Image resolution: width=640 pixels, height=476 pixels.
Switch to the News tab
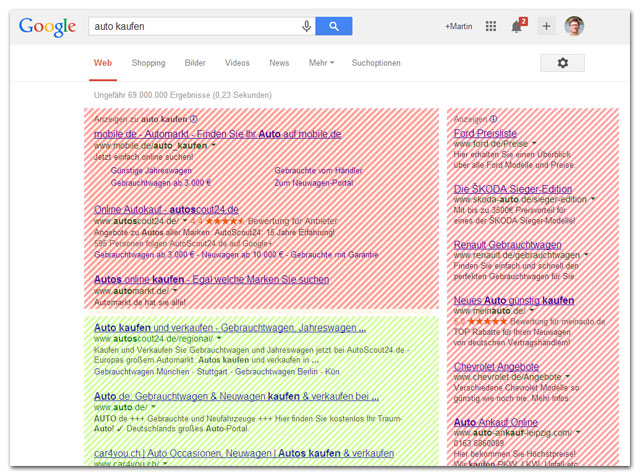pos(279,63)
